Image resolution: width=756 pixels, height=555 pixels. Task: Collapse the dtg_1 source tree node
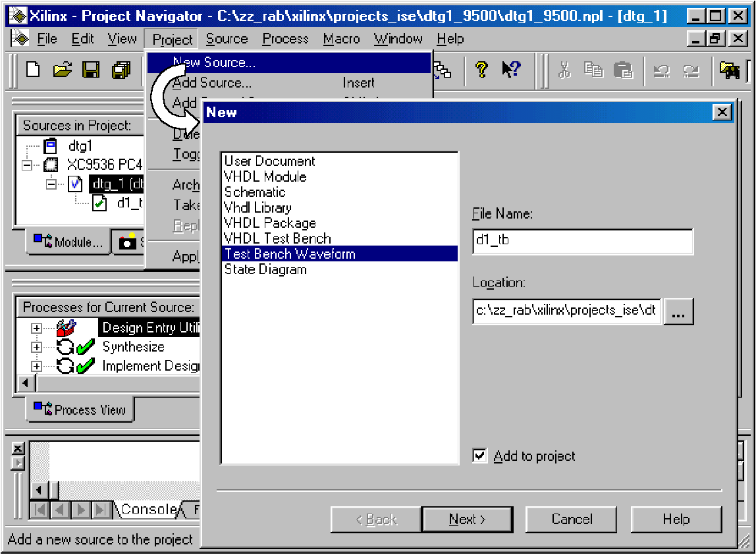pos(51,184)
